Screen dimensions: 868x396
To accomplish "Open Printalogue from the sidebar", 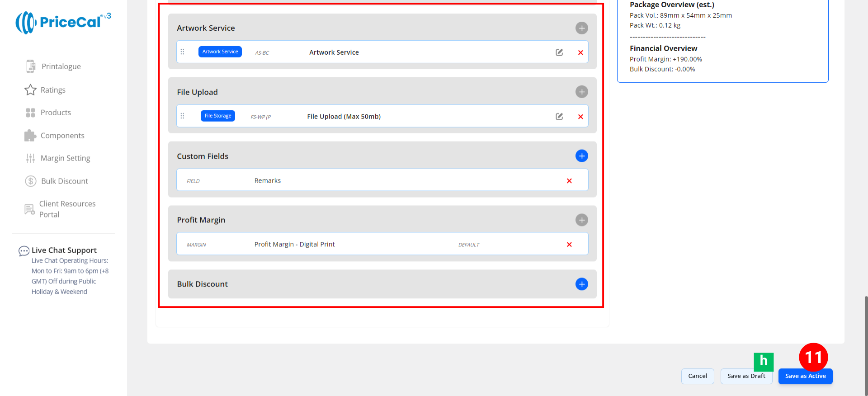I will [61, 66].
